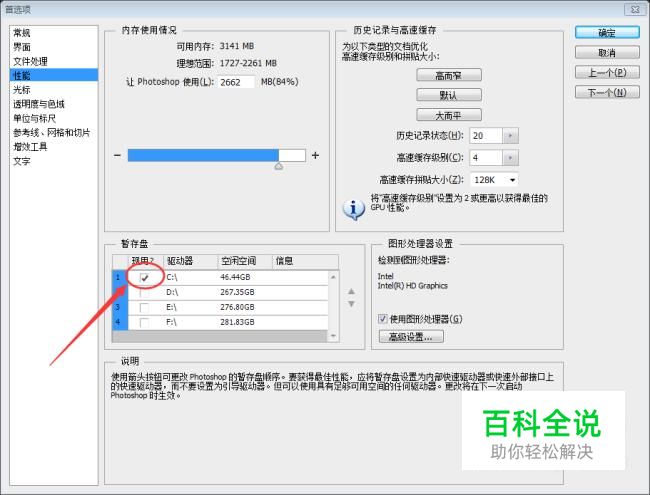Choose the 默认 cache preset
This screenshot has height=495, width=650.
449,95
